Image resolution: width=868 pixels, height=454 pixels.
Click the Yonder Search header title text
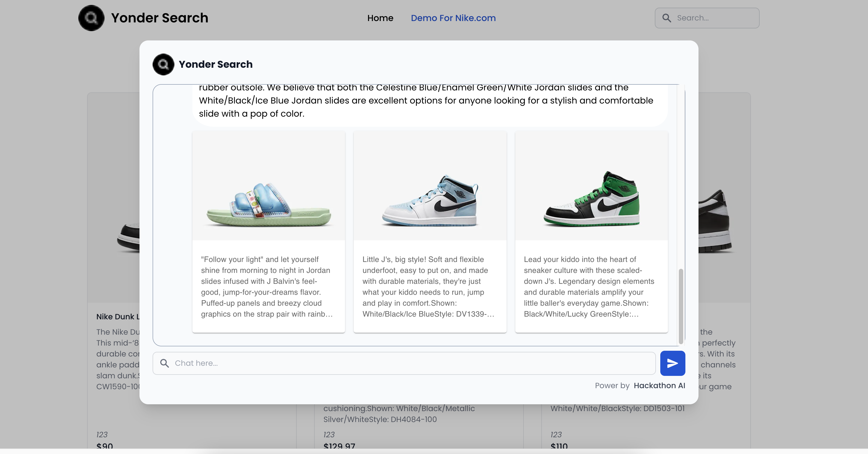tap(160, 18)
